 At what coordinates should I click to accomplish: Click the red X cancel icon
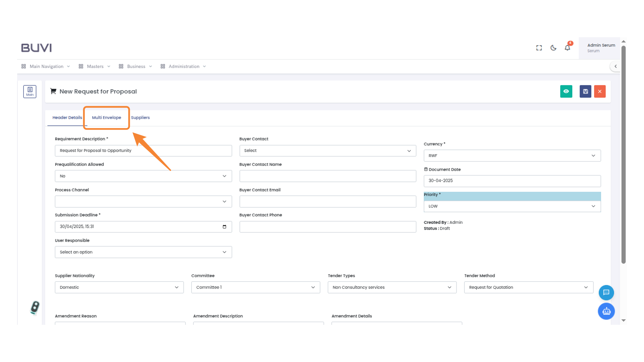600,92
